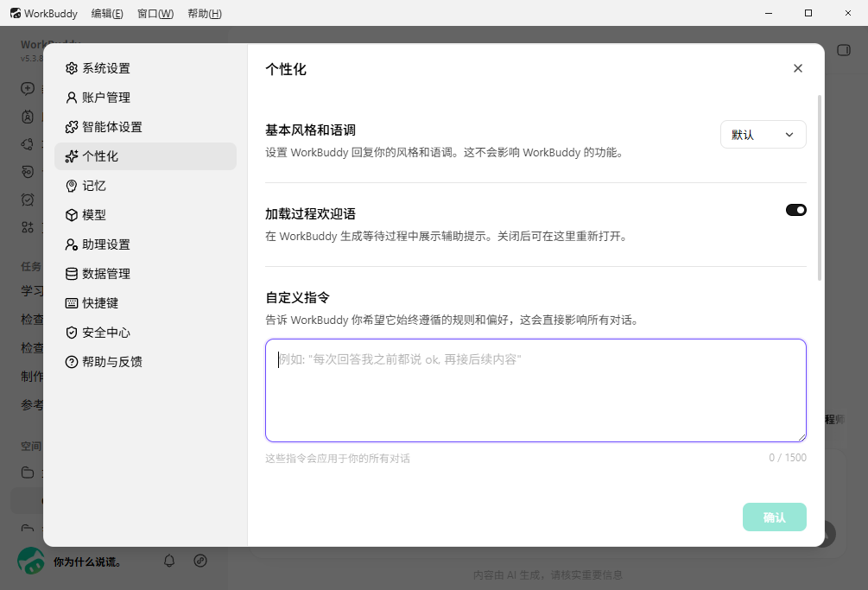Open 快捷键 settings section
Image resolution: width=868 pixels, height=590 pixels.
click(x=145, y=302)
